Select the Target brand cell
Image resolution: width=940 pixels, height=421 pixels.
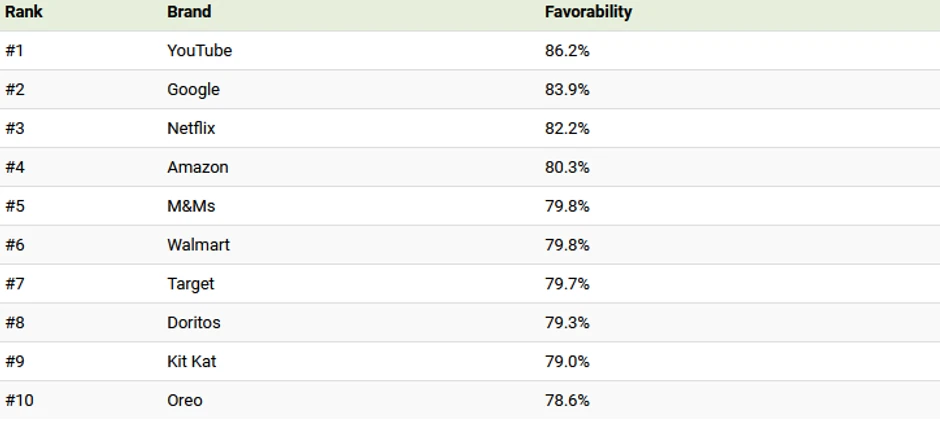(190, 284)
